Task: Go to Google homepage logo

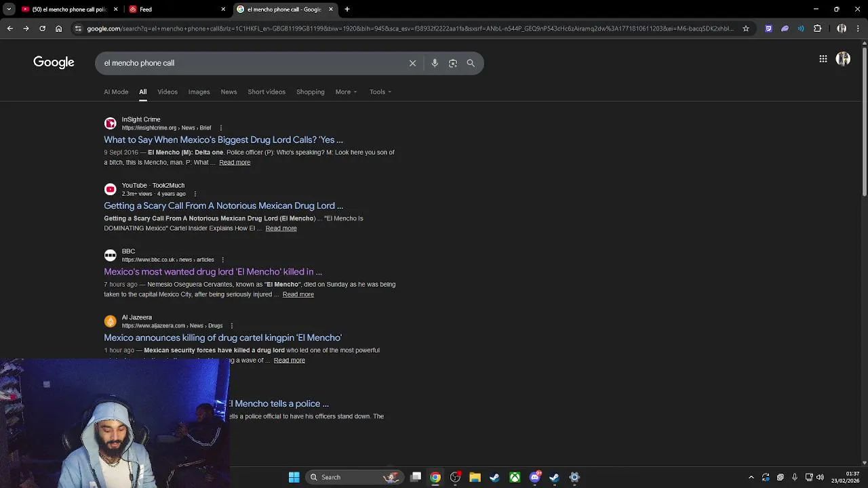Action: click(x=54, y=62)
